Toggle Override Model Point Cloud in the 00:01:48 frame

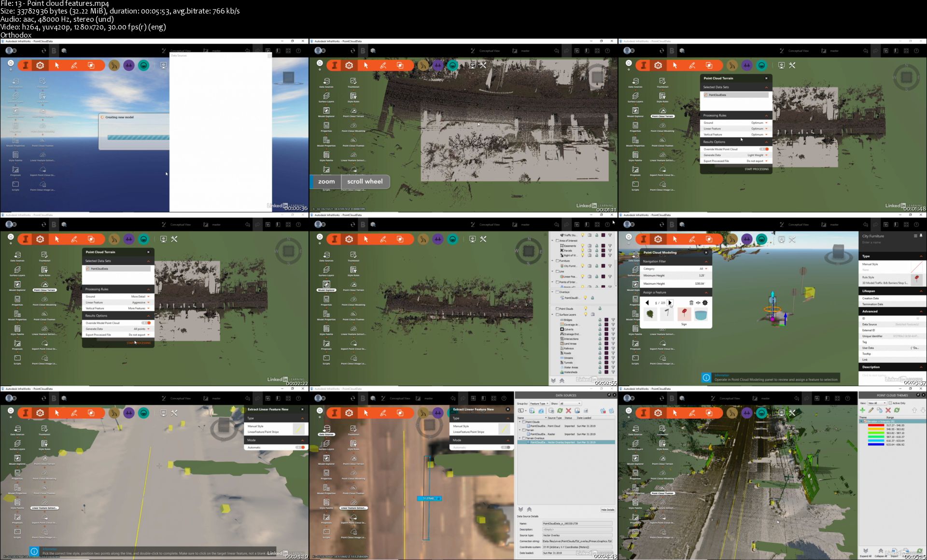coord(764,149)
